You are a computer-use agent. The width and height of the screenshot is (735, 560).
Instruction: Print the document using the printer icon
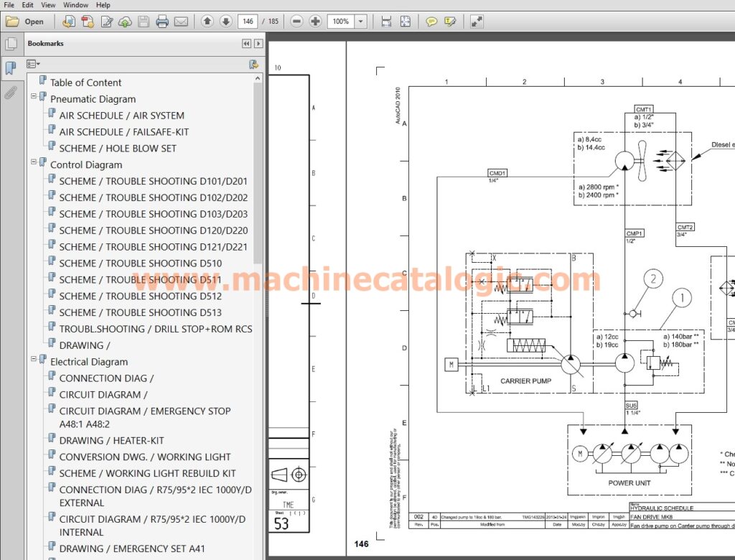162,21
